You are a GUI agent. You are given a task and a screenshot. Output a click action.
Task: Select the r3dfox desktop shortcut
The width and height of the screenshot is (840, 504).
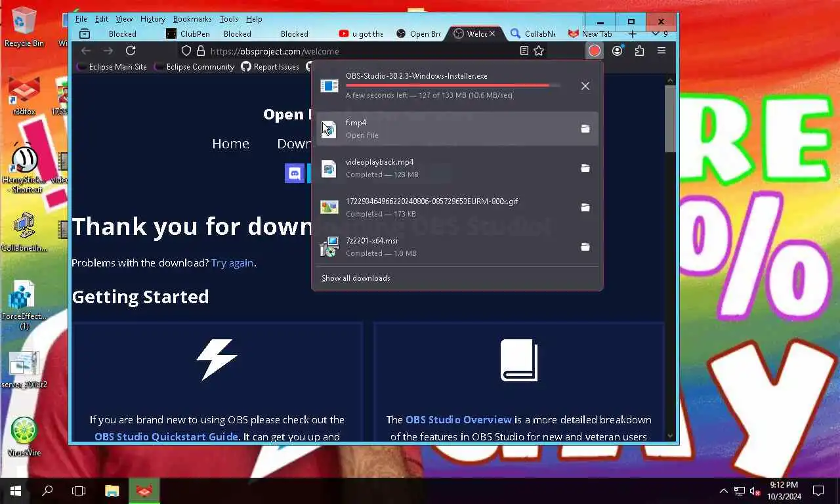pyautogui.click(x=24, y=96)
